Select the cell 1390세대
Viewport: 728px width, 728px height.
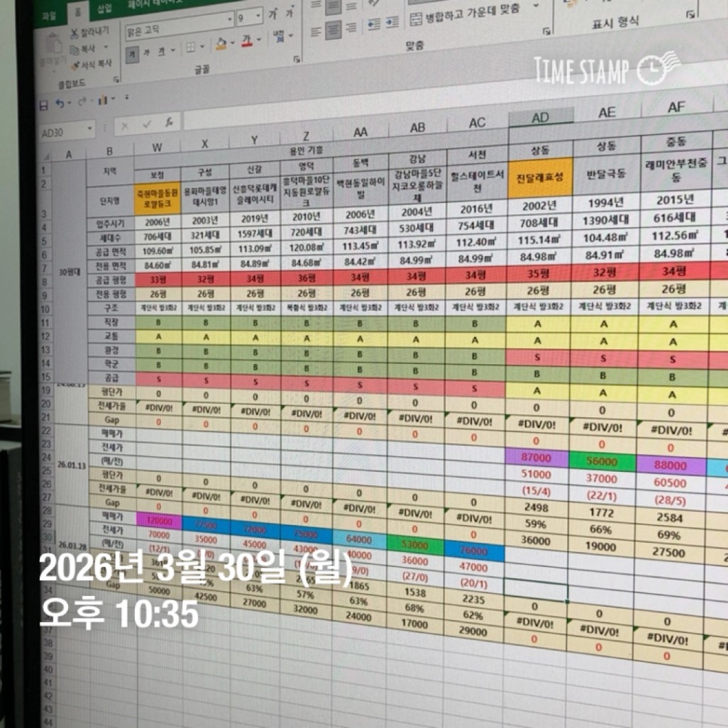[x=605, y=220]
